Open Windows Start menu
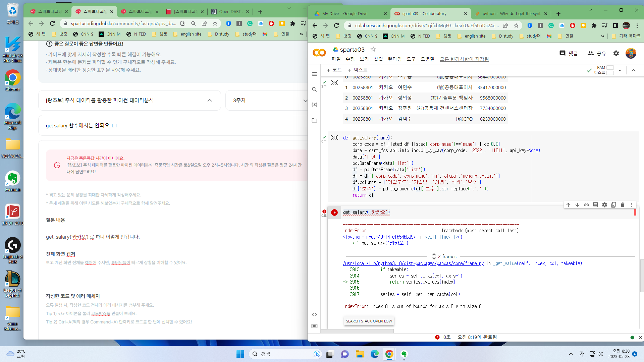 point(240,354)
